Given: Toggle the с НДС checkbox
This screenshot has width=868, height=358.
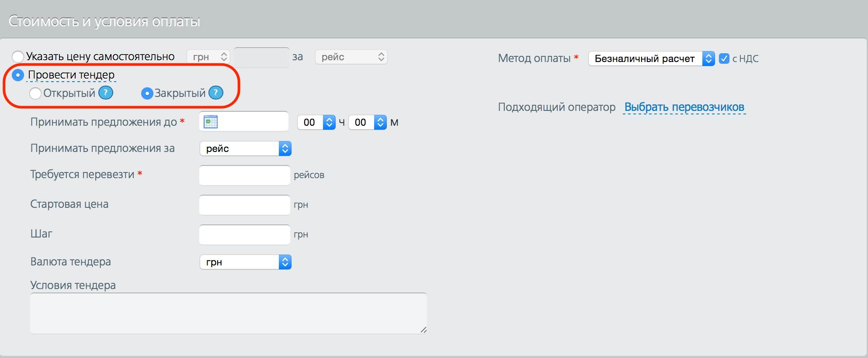Looking at the screenshot, I should coord(724,59).
